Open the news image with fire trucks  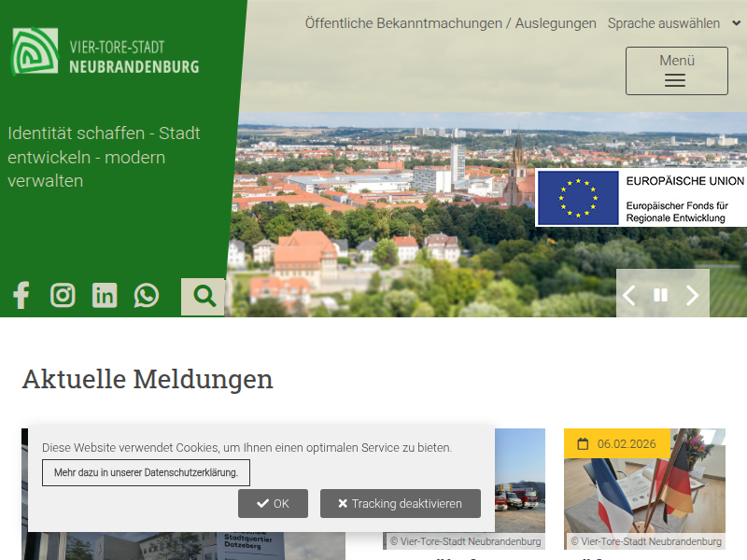[518, 485]
